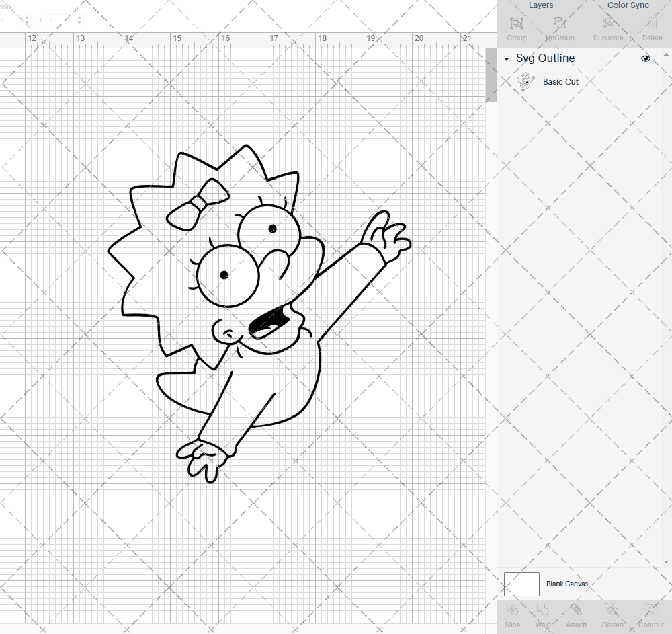This screenshot has width=672, height=634.
Task: Open the Layers tab
Action: [541, 5]
